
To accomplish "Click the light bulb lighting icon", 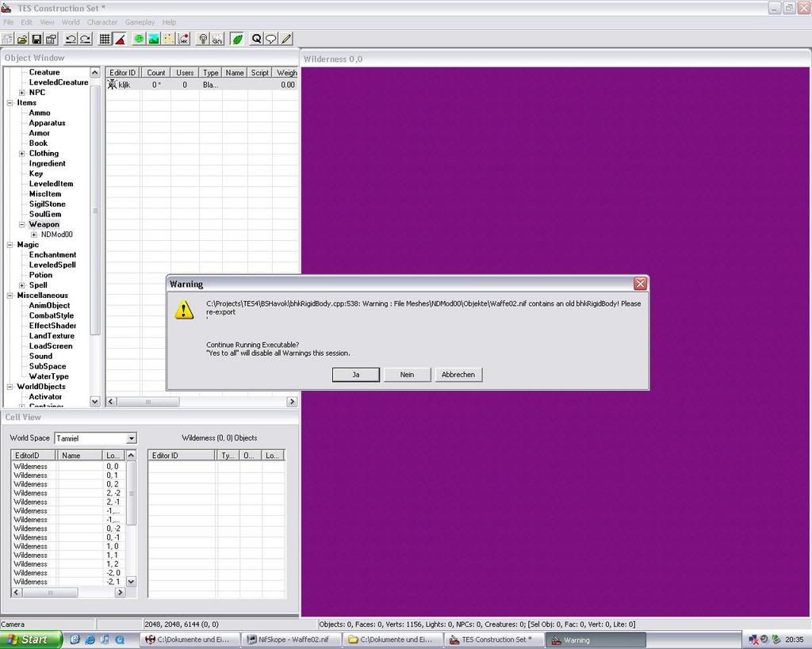I will (202, 39).
